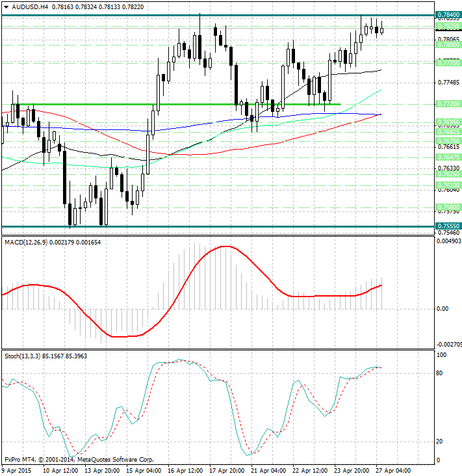Image resolution: width=462 pixels, height=476 pixels.
Task: Click the 0.76330 price axis value
Action: click(448, 168)
